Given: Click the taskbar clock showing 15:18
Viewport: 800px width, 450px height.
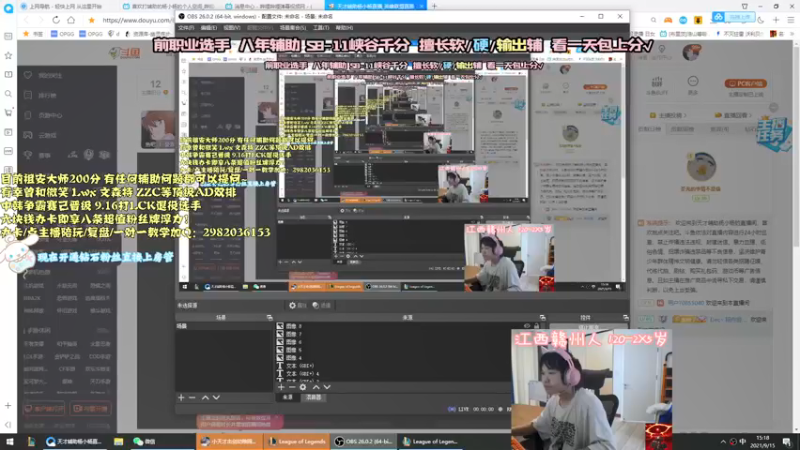Looking at the screenshot, I should [x=763, y=441].
